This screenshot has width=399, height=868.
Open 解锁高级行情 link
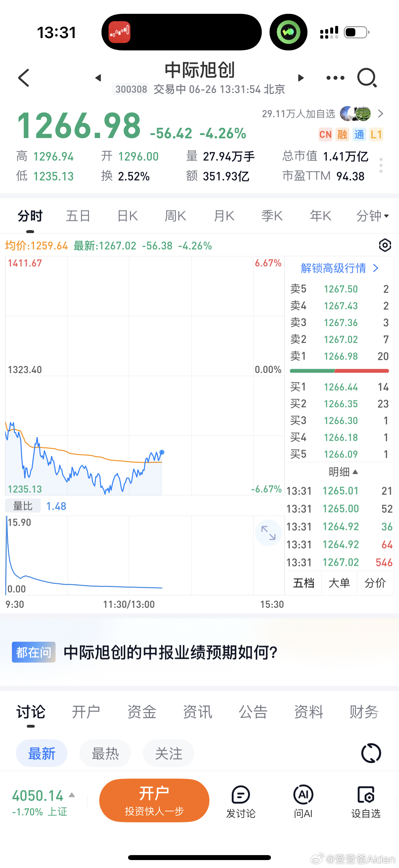coord(340,268)
